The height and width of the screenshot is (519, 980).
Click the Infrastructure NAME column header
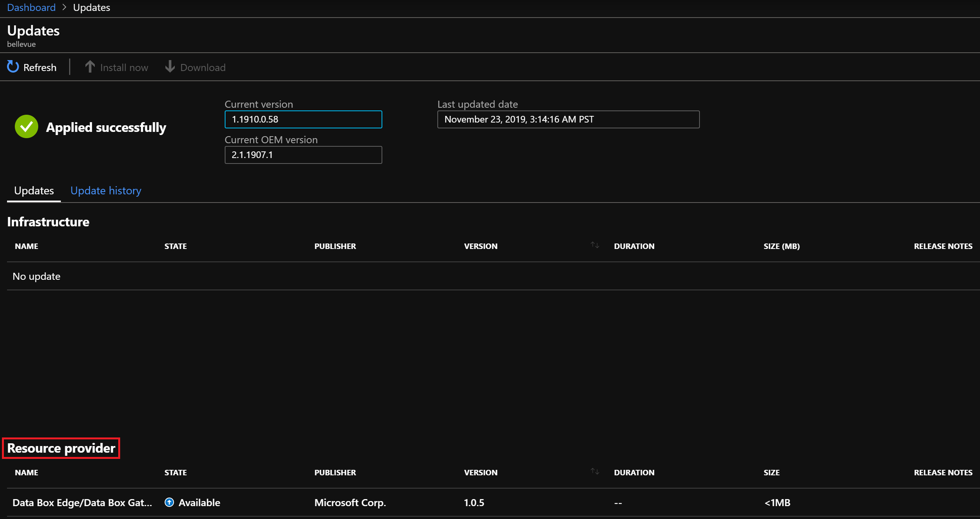27,246
